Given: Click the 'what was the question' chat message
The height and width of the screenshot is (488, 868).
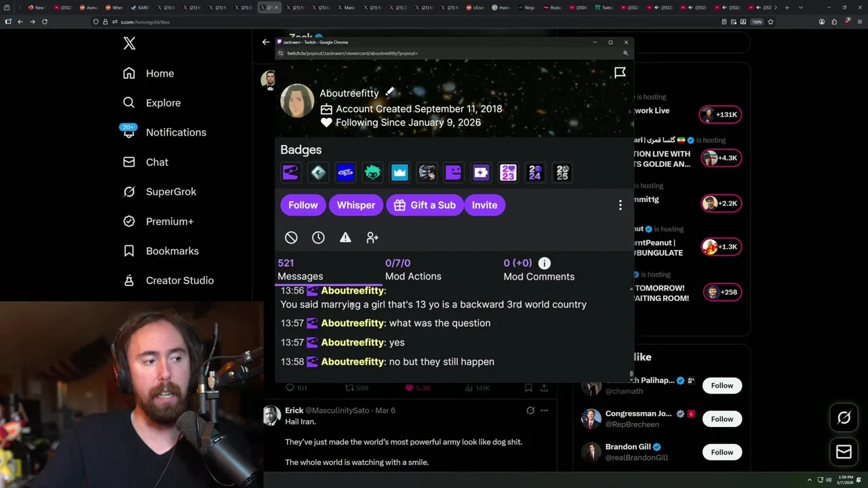Looking at the screenshot, I should point(439,323).
